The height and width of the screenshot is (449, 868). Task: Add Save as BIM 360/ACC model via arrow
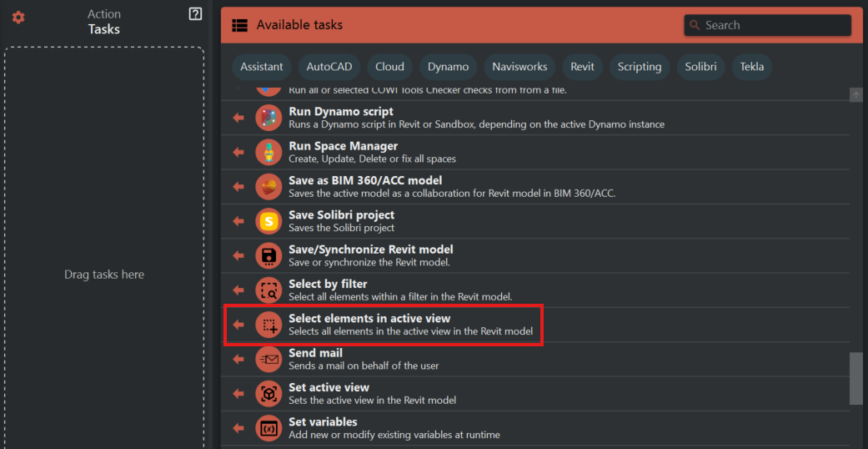tap(238, 187)
